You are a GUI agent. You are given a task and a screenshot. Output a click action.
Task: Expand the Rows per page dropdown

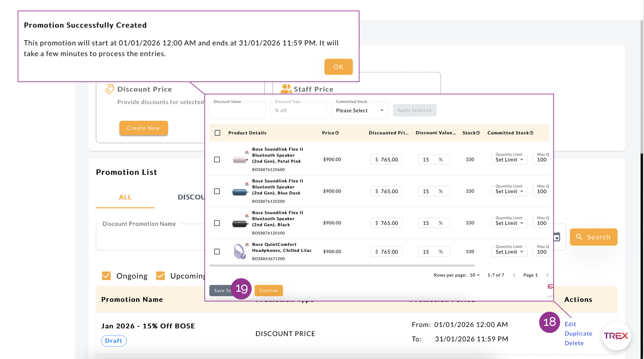tap(475, 275)
